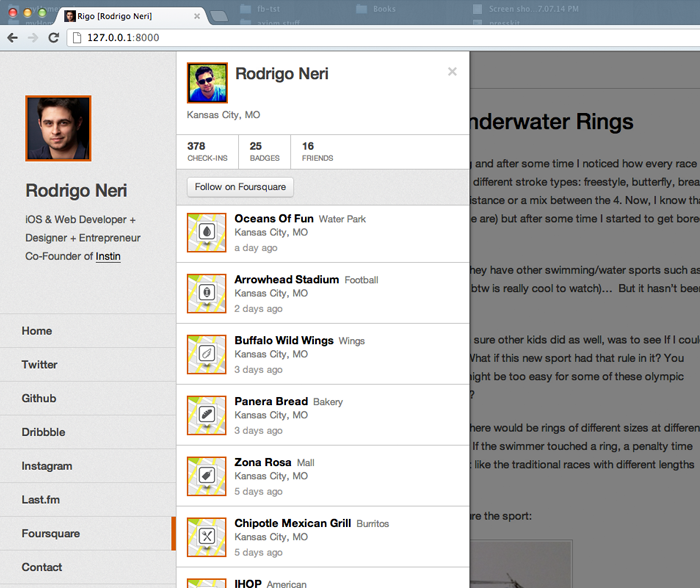Click the IHOP venue name
700x588 pixels.
[x=248, y=583]
